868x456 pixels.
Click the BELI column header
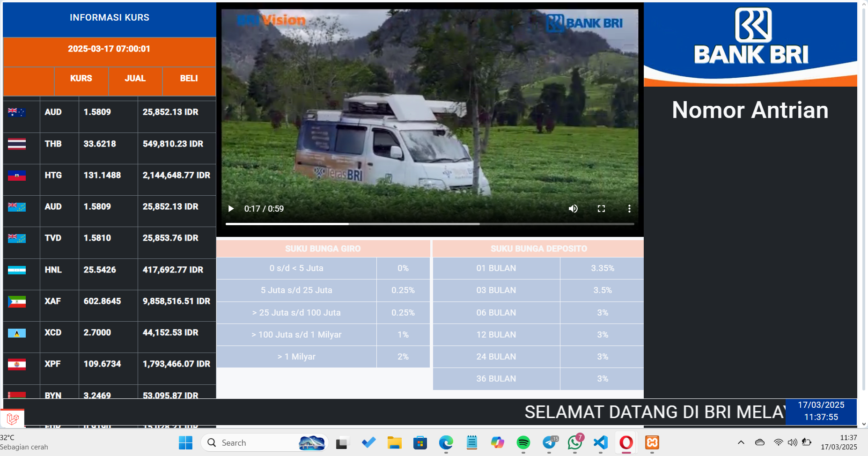(x=189, y=79)
